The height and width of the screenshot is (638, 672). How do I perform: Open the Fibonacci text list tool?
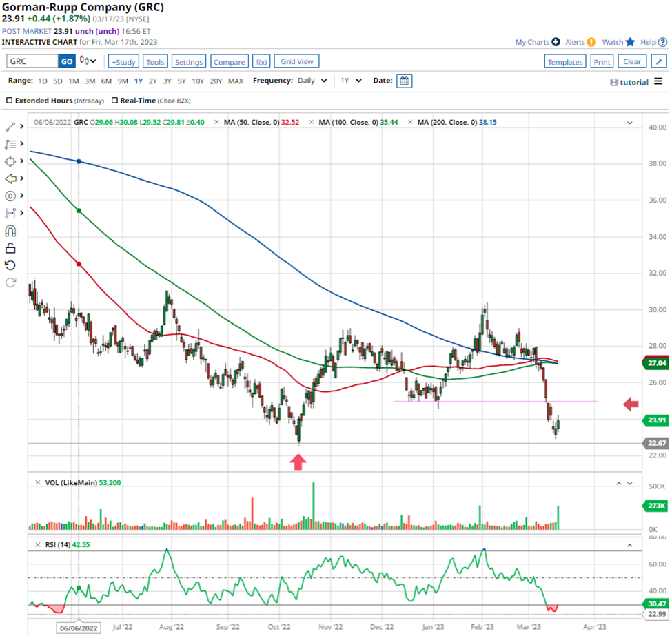click(10, 144)
